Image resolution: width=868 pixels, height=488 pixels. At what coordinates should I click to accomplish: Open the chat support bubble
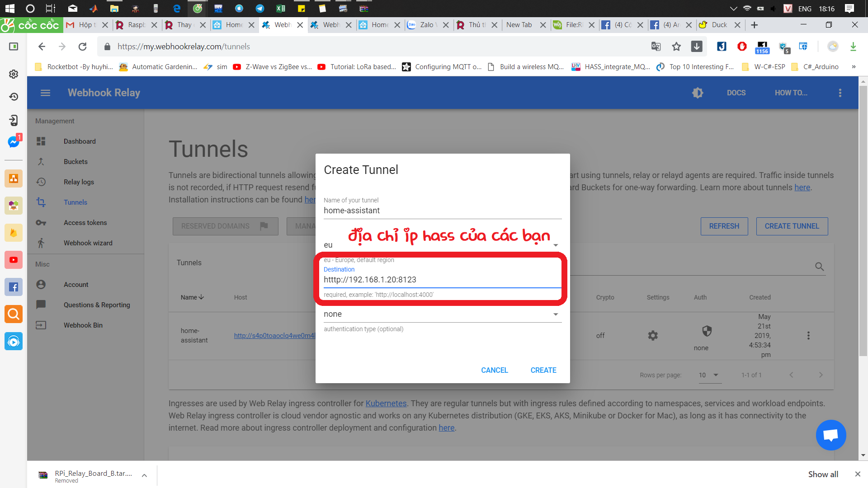[x=831, y=435]
